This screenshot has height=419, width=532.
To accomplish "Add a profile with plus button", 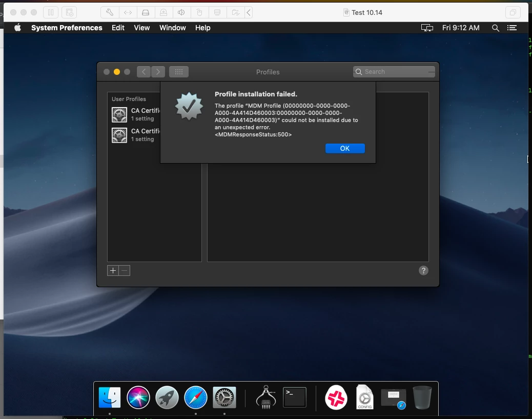I will 113,271.
